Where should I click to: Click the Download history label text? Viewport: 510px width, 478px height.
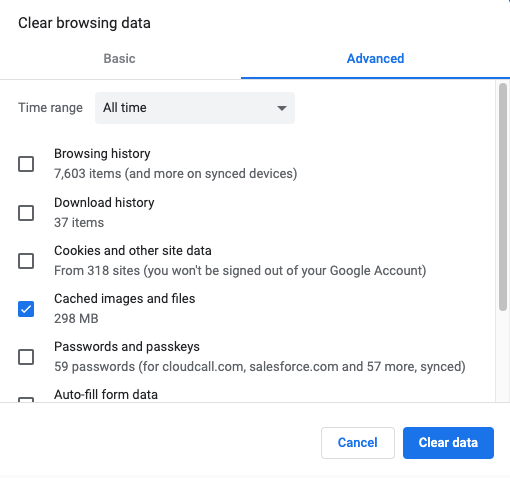pyautogui.click(x=104, y=202)
